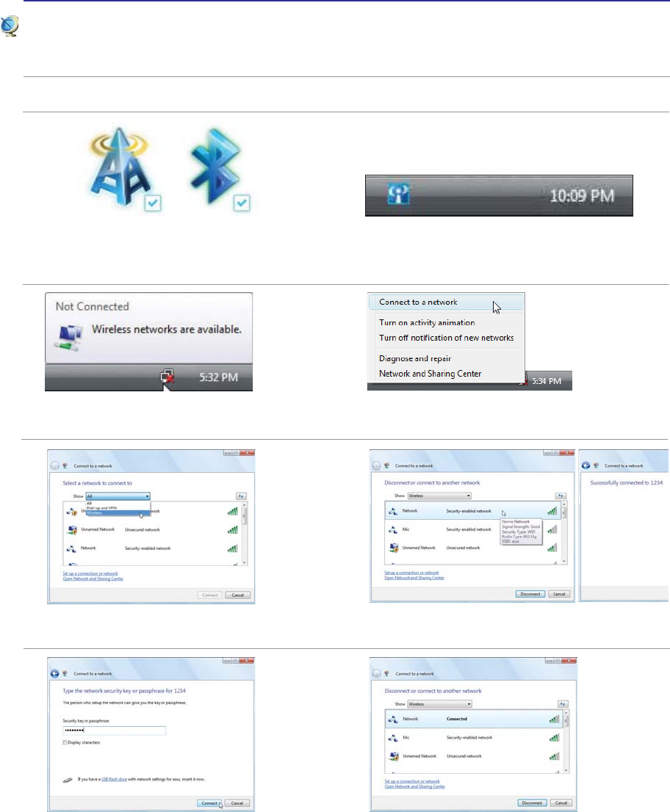Go back using the arrow in the passphrase dialog
The width and height of the screenshot is (670, 812).
[x=54, y=674]
